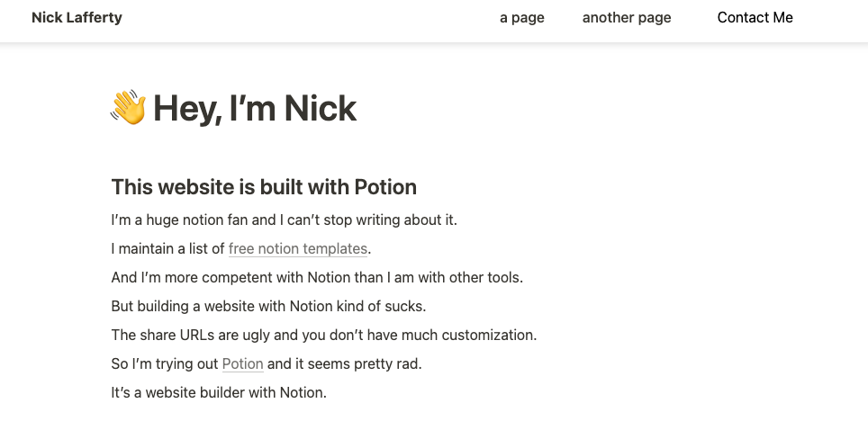Click the 'kind of sucks' sentence
This screenshot has width=868, height=439.
268,306
